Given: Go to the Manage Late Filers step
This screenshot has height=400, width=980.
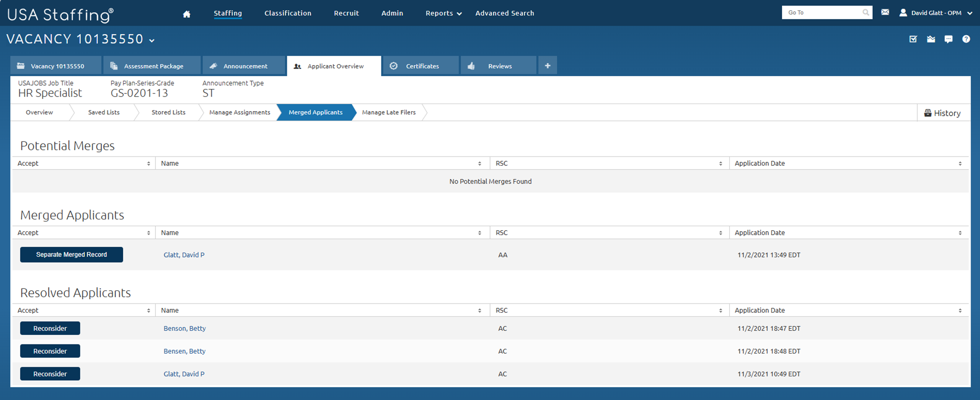Looking at the screenshot, I should [x=389, y=112].
